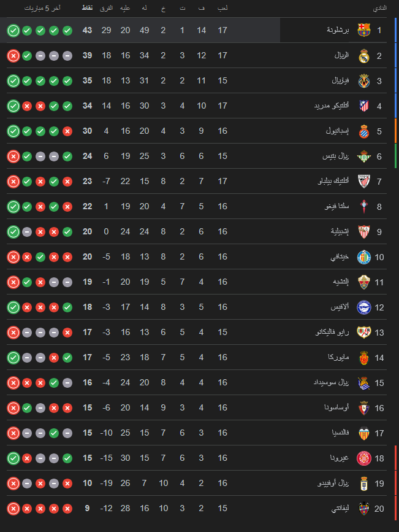Click the Girona club logo

pyautogui.click(x=364, y=458)
